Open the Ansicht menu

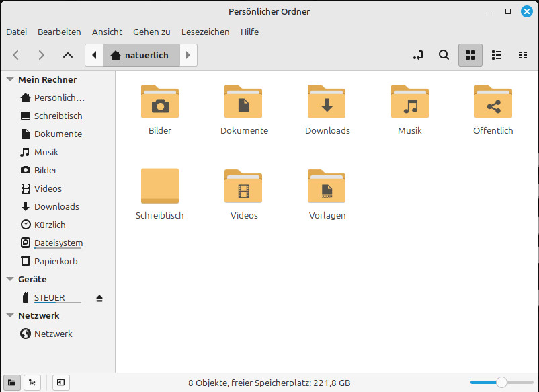click(107, 32)
